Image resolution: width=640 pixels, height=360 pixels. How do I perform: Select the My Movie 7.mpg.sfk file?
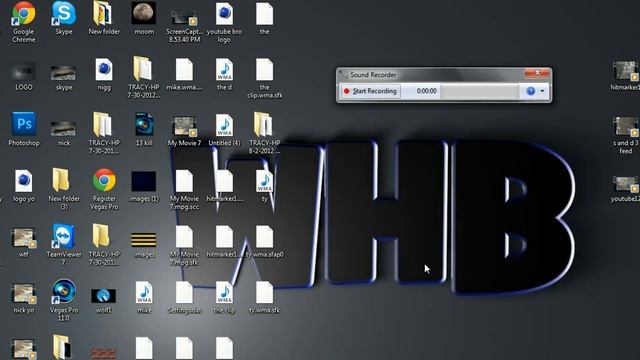pos(184,237)
